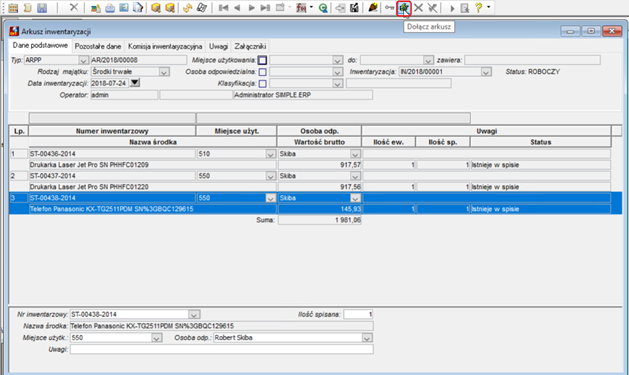This screenshot has width=629, height=375.
Task: Open Osoba odp. Robert Skiba dropdown
Action: (367, 338)
